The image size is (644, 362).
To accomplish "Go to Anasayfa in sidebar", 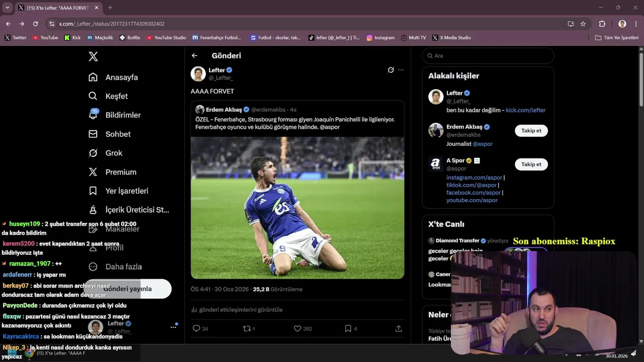I will 113,77.
